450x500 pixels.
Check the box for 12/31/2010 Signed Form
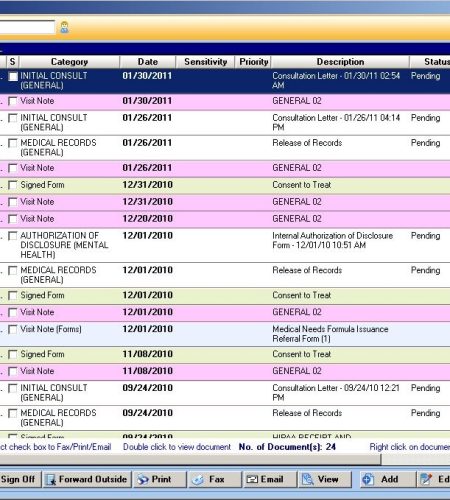(x=13, y=185)
